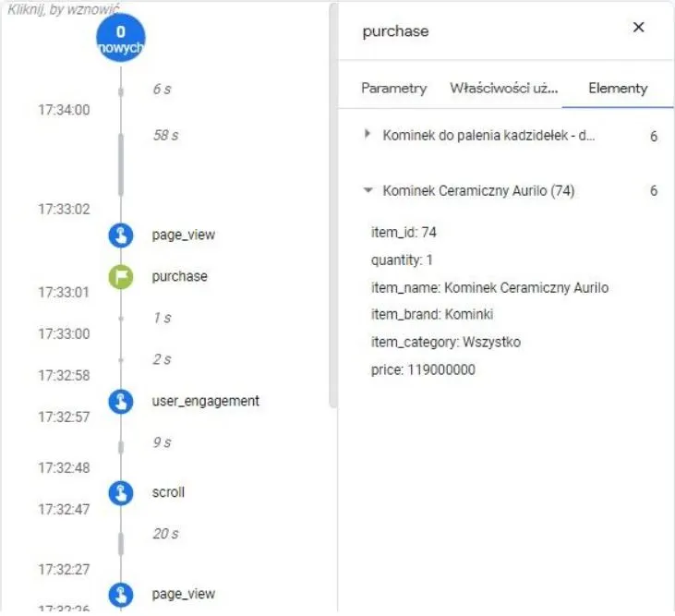The image size is (675, 616).
Task: Close the purchase details panel
Action: tap(638, 27)
